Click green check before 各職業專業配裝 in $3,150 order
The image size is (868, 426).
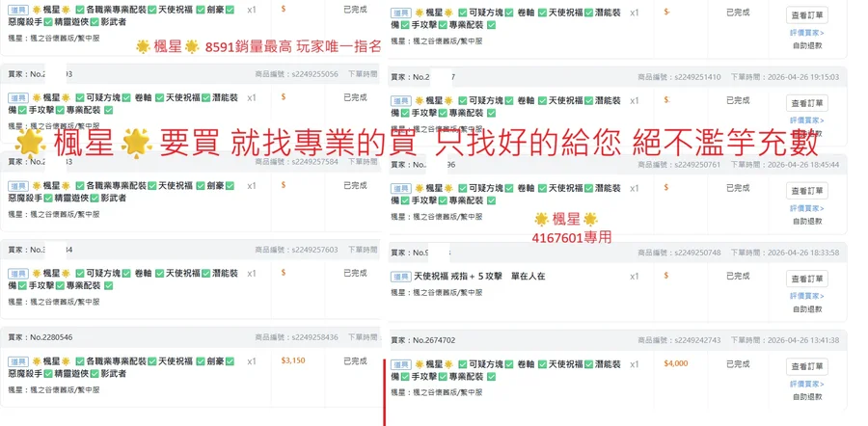pyautogui.click(x=80, y=361)
